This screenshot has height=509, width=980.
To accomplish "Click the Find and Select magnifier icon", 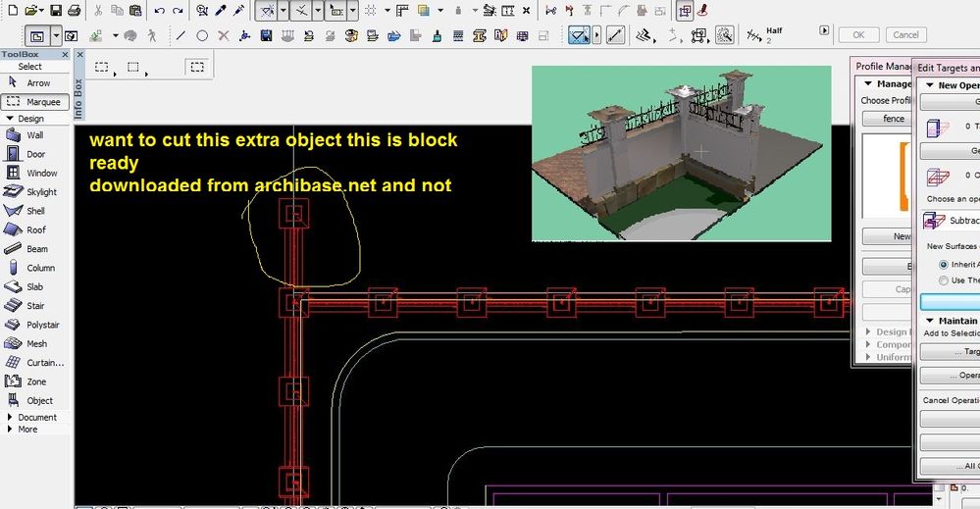I will pyautogui.click(x=202, y=11).
